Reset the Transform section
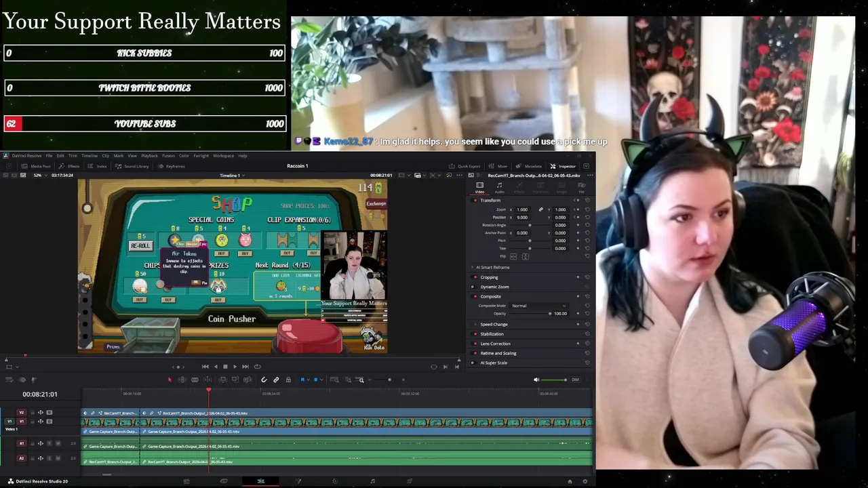The image size is (868, 488). coord(587,201)
